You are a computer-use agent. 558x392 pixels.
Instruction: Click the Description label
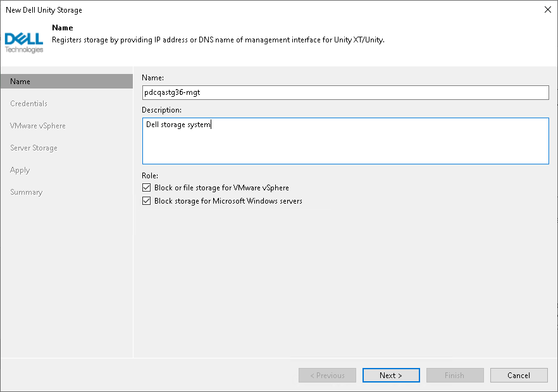[161, 110]
